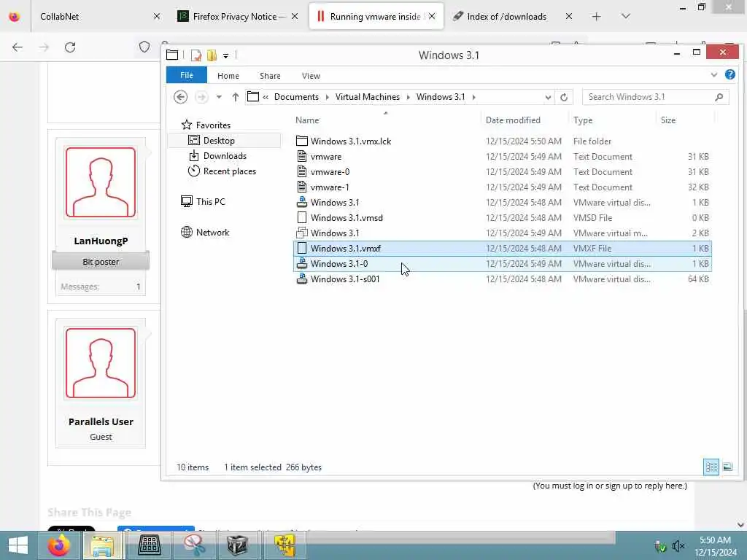
Task: Select Favorites in the navigation pane
Action: click(213, 125)
